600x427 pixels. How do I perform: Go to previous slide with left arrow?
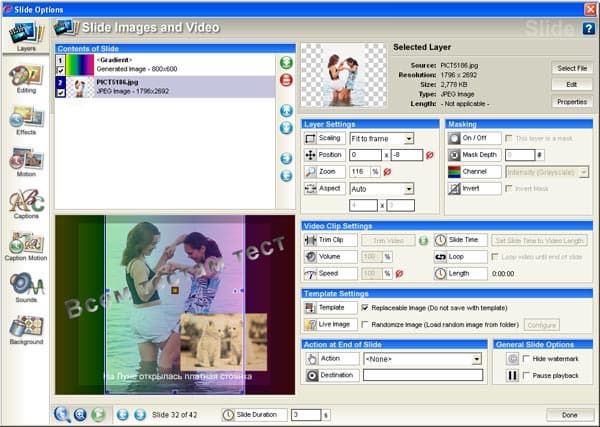click(x=122, y=414)
